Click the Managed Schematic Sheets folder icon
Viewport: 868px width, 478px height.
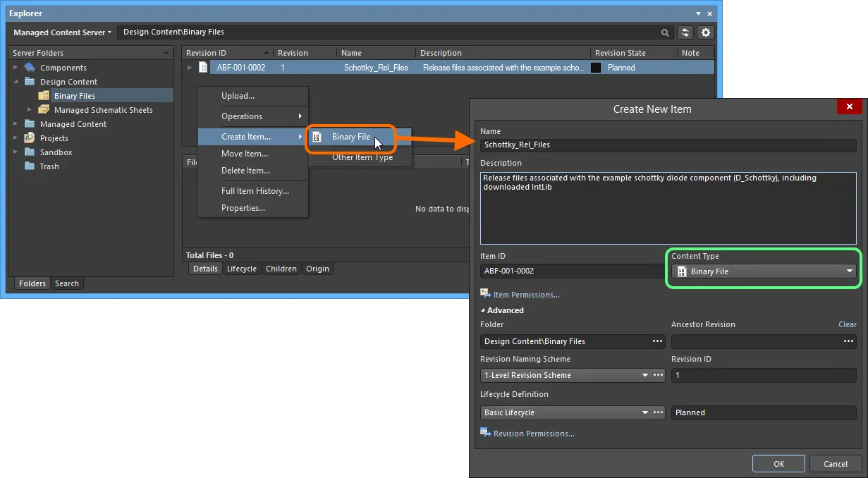[44, 110]
